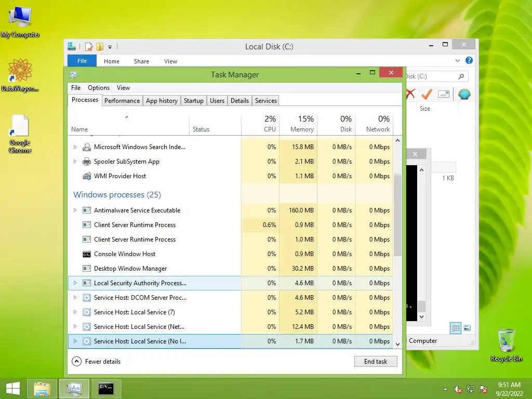The image size is (532, 399).
Task: Open Task Manager Options menu
Action: tap(99, 87)
